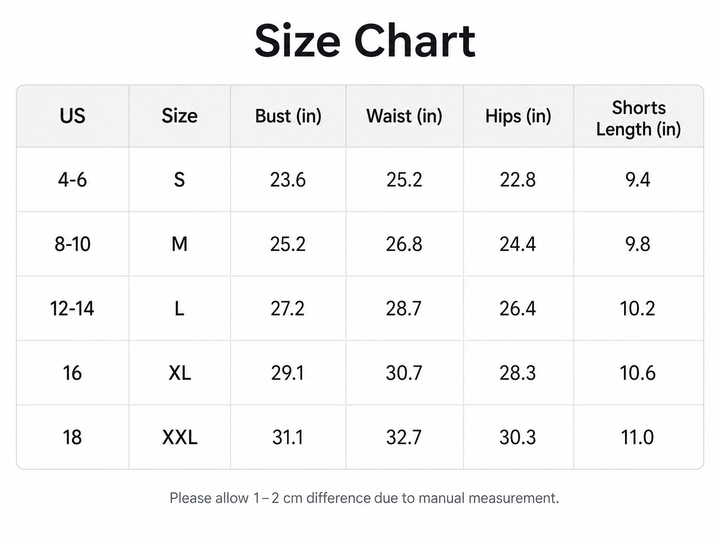The width and height of the screenshot is (720, 540).
Task: Click hips value 26.4 for size L
Action: coord(518,308)
